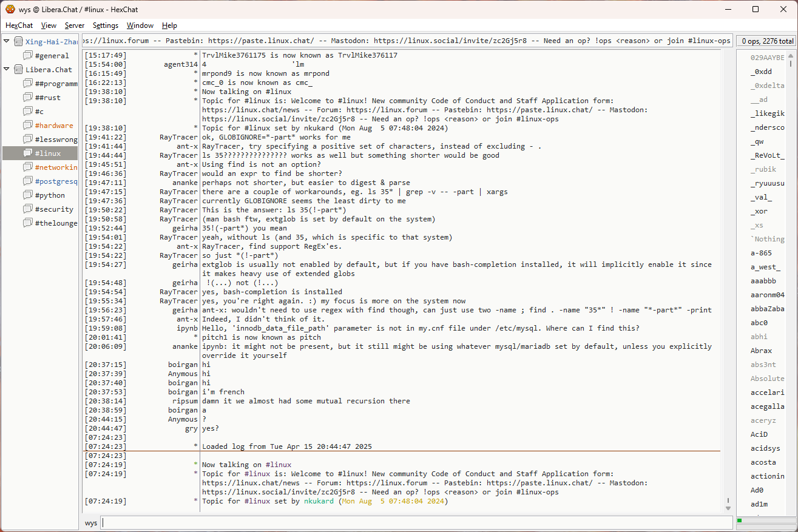Open the Server menu
798x532 pixels.
click(x=75, y=25)
